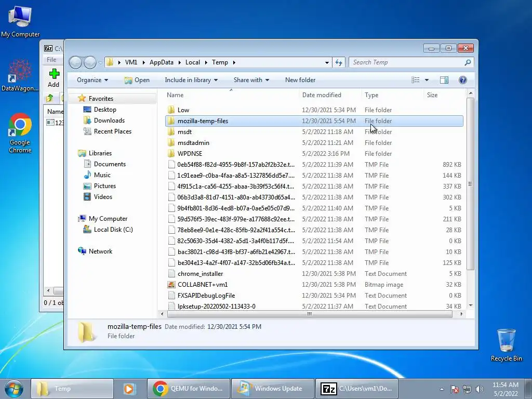Toggle the preview pane
Viewport: 532px width, 399px height.
pyautogui.click(x=444, y=80)
